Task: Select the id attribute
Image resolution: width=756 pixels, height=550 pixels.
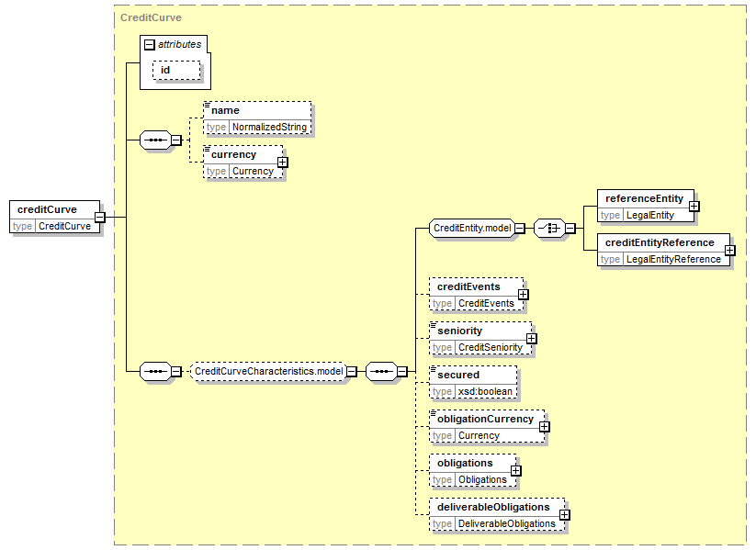Action: (x=176, y=71)
